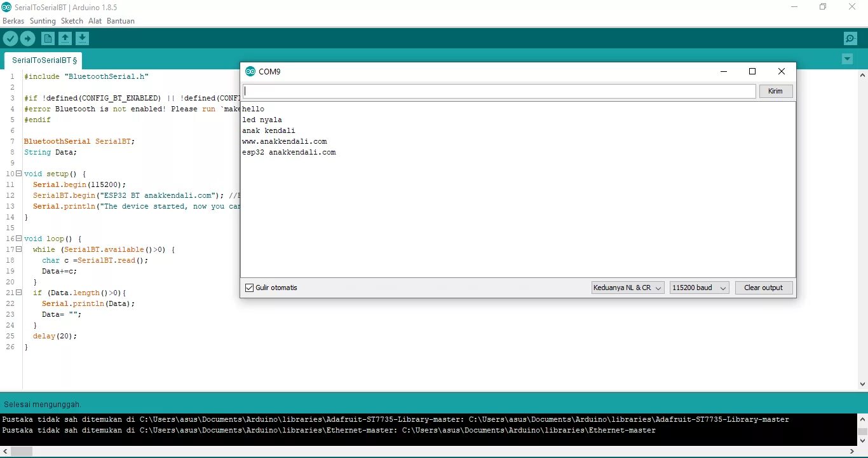Click Arduino logo in COM9 title bar
Screen dimensions: 868x458
[x=250, y=71]
